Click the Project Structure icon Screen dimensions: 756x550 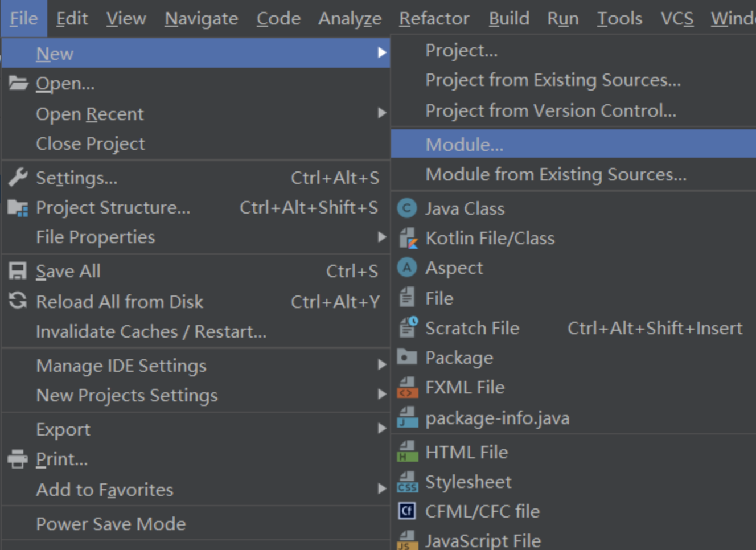click(x=18, y=208)
